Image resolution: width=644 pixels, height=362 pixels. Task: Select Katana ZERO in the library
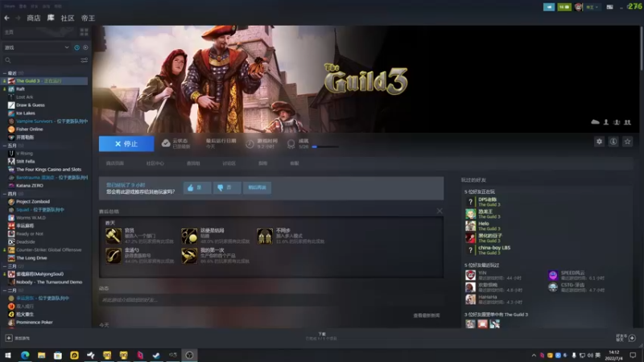click(30, 186)
